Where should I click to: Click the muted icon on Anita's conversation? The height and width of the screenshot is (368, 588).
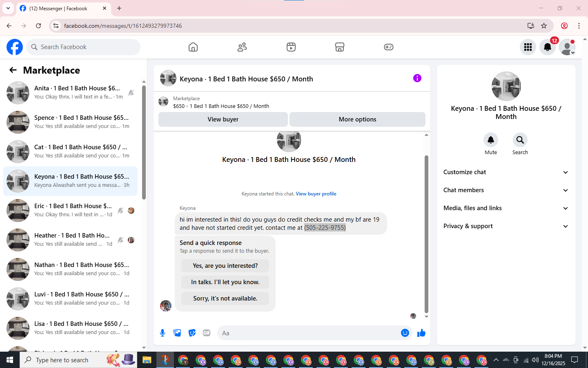pos(131,93)
